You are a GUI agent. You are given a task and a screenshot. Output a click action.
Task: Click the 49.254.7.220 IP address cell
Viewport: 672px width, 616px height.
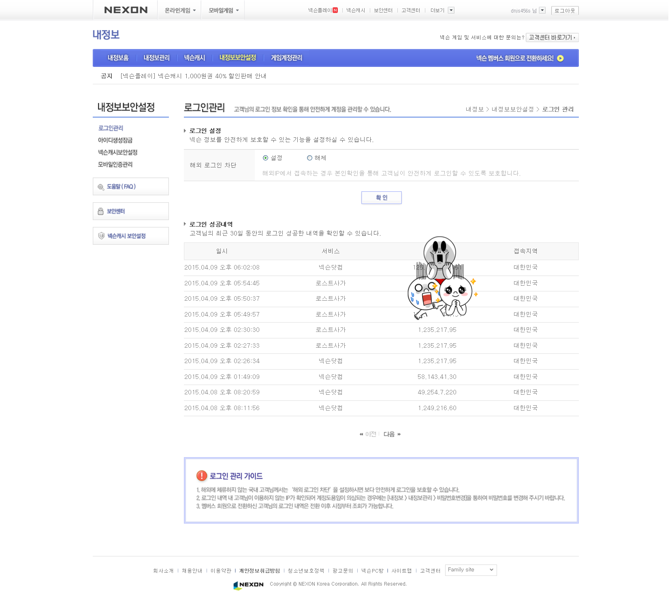click(437, 392)
